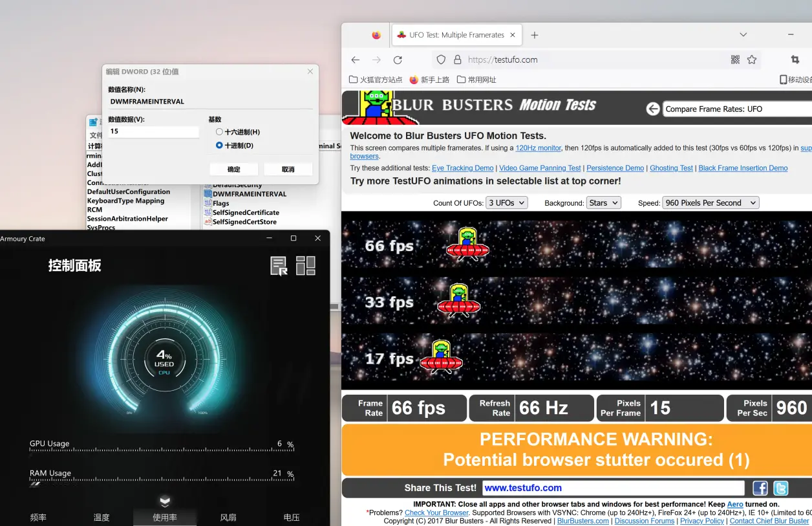Share the test on Facebook
The image size is (812, 526).
[760, 488]
